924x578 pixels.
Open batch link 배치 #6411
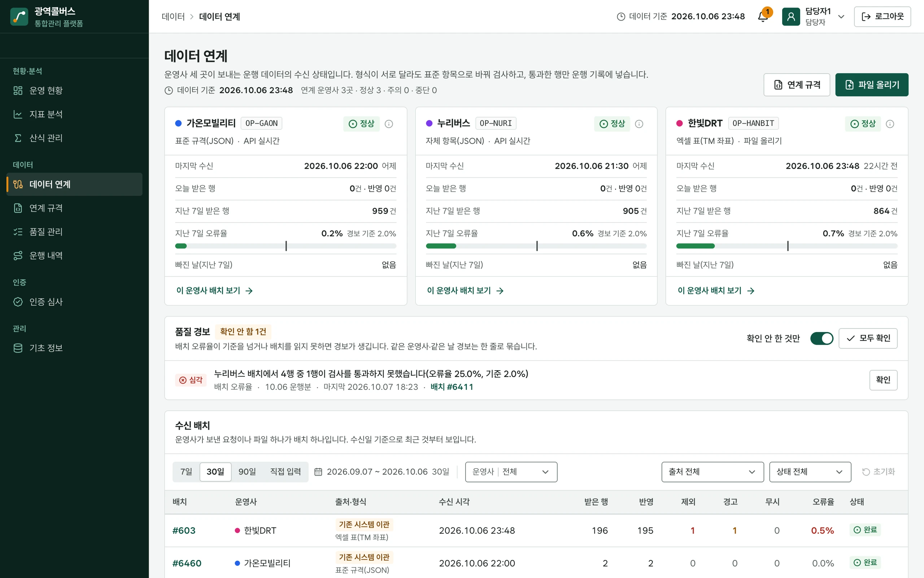click(452, 387)
